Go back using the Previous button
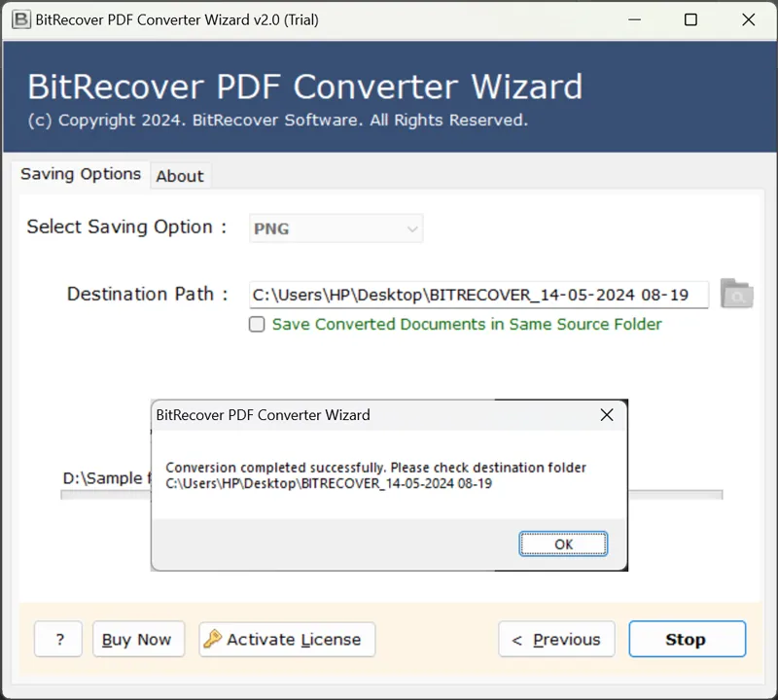This screenshot has height=700, width=778. 556,640
